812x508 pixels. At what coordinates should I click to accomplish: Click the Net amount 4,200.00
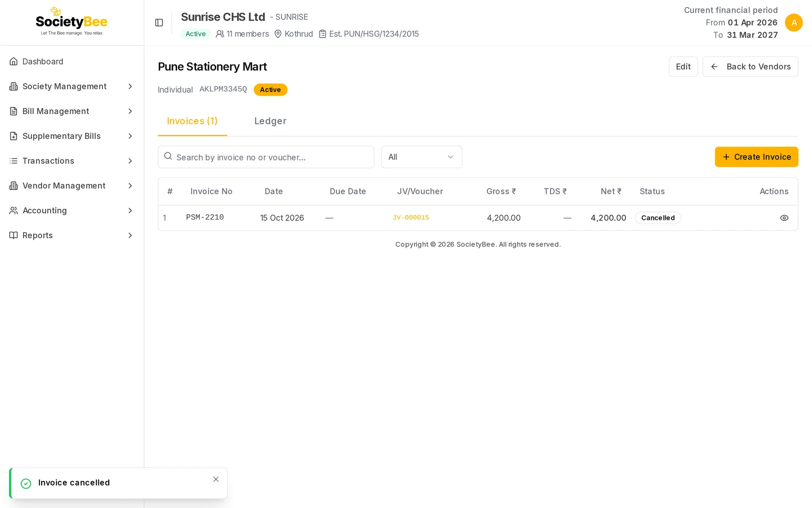[608, 218]
